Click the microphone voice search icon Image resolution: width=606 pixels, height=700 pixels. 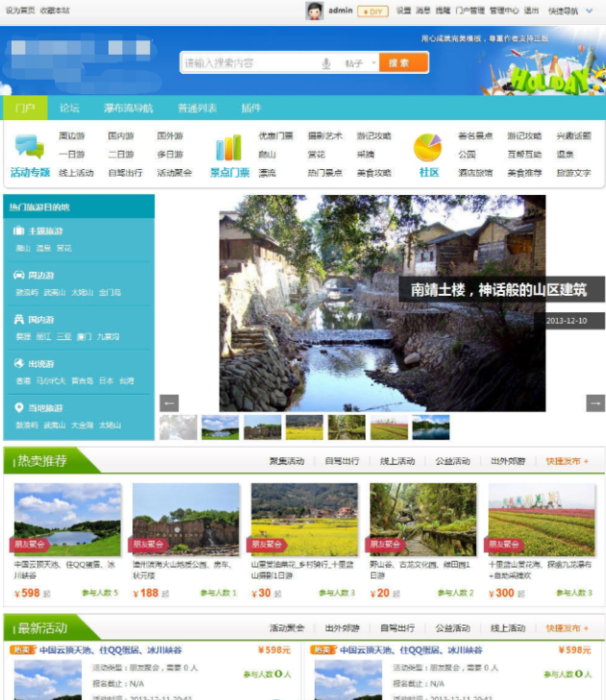[327, 63]
